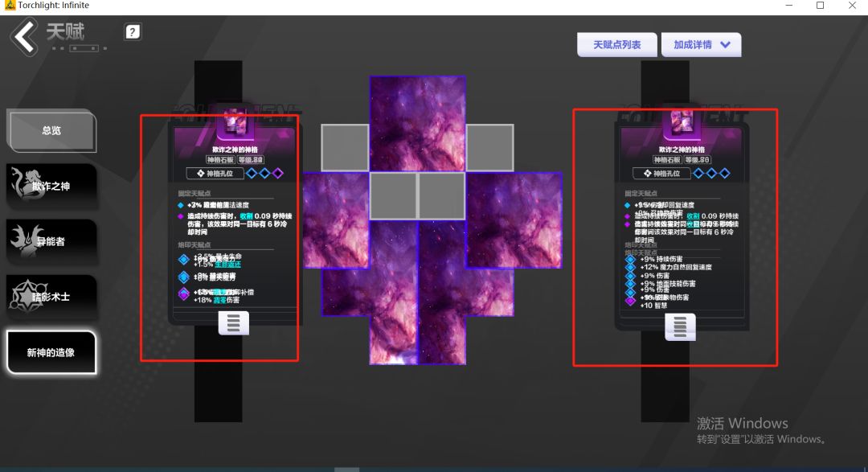868x472 pixels.
Task: Click the 收割 keyword on the left card
Action: click(x=247, y=216)
